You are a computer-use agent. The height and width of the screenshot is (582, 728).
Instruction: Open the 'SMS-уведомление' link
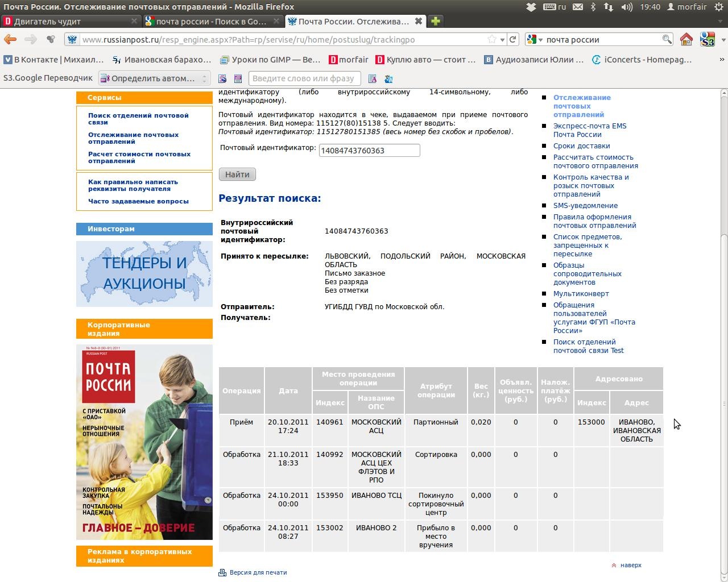tap(585, 206)
